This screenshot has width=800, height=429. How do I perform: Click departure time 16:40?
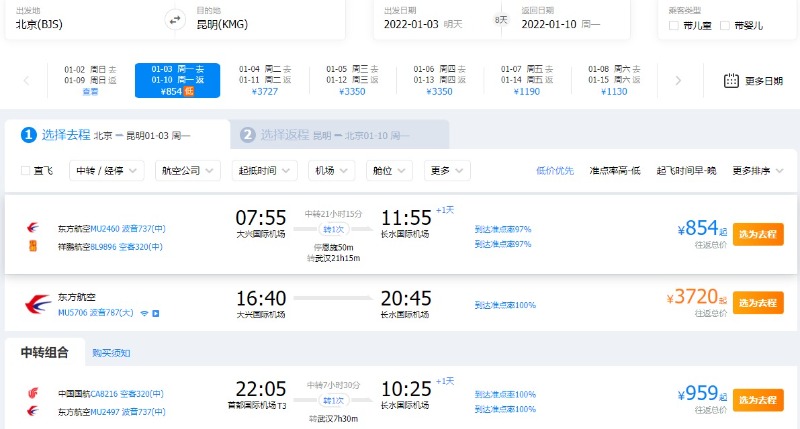tap(261, 298)
